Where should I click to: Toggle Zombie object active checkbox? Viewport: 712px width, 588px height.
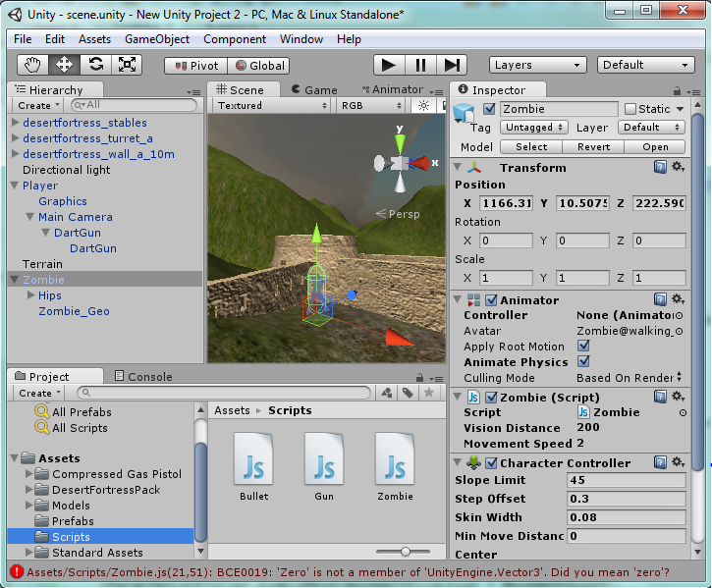tap(489, 109)
